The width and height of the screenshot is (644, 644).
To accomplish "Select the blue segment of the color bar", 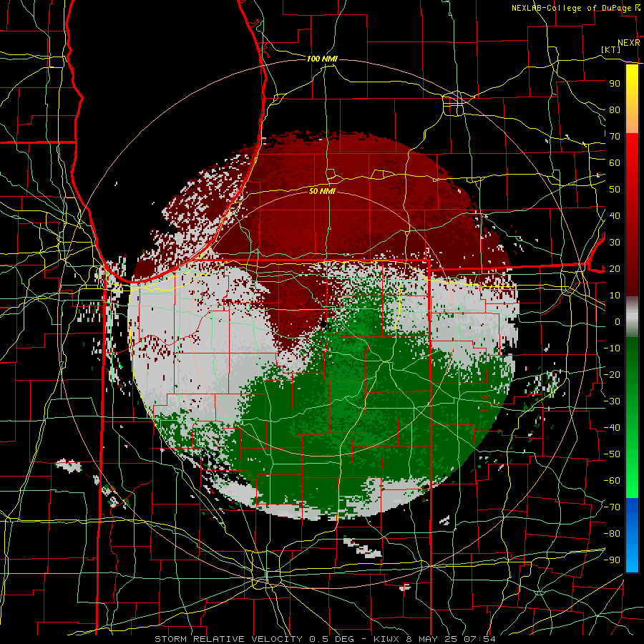I will pyautogui.click(x=632, y=535).
